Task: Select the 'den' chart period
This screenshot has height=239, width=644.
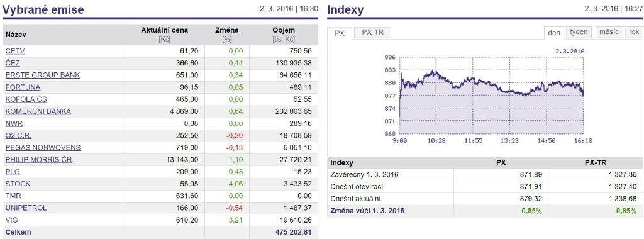Action: [554, 33]
